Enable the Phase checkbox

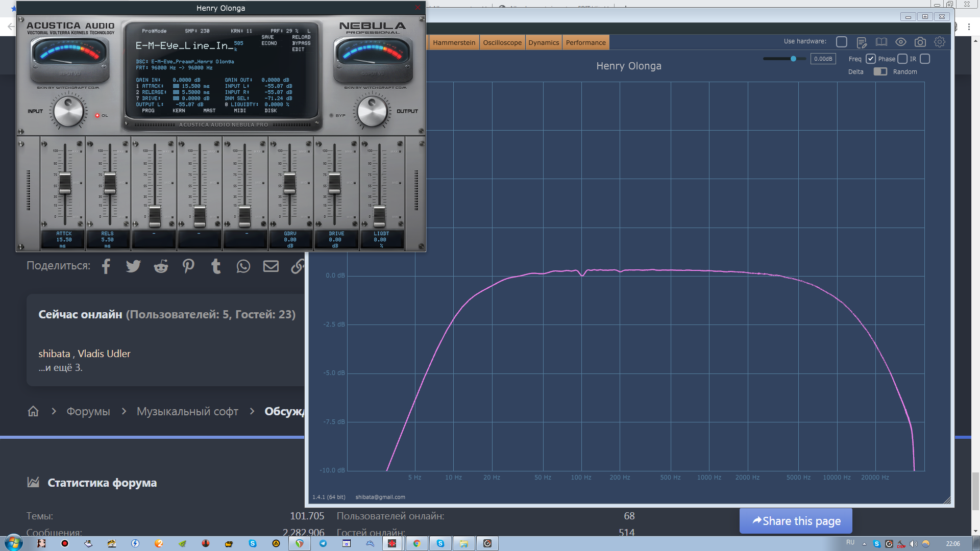click(902, 59)
